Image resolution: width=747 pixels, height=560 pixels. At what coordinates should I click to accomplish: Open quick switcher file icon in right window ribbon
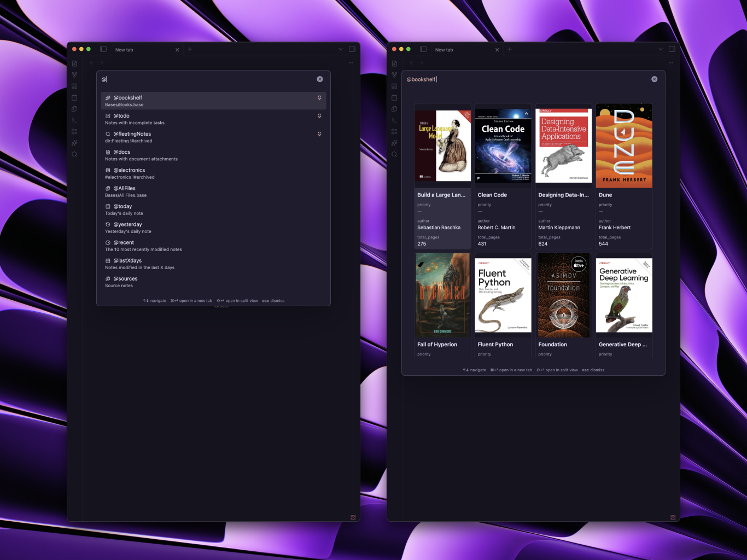394,63
